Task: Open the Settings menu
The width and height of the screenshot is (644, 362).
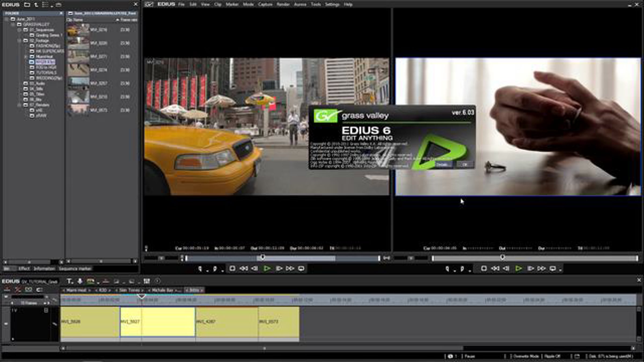Action: pos(332,5)
